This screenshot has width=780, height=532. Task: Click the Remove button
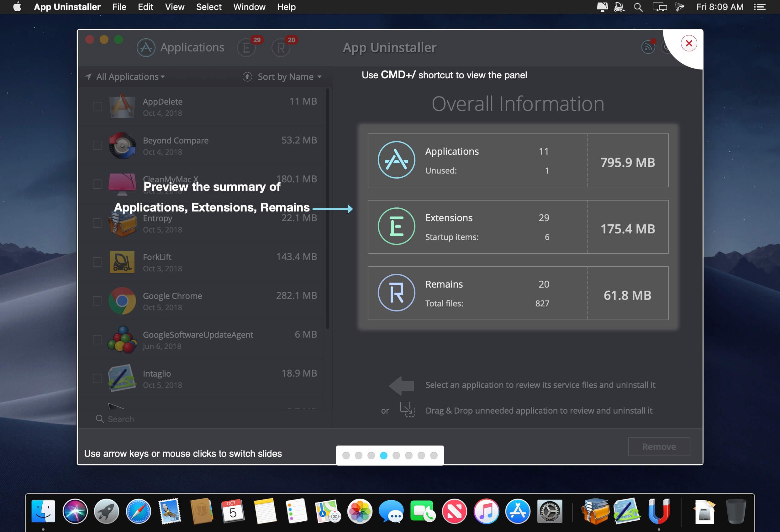[x=658, y=447]
